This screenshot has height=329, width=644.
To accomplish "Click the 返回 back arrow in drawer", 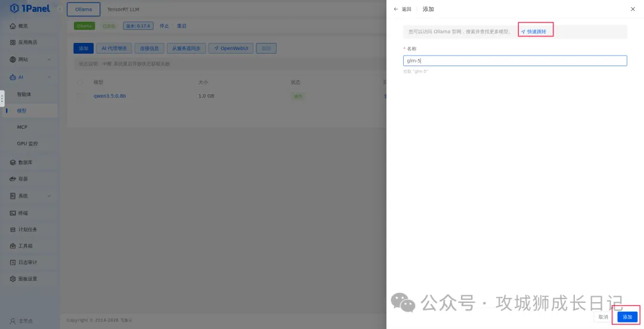I will pos(396,10).
